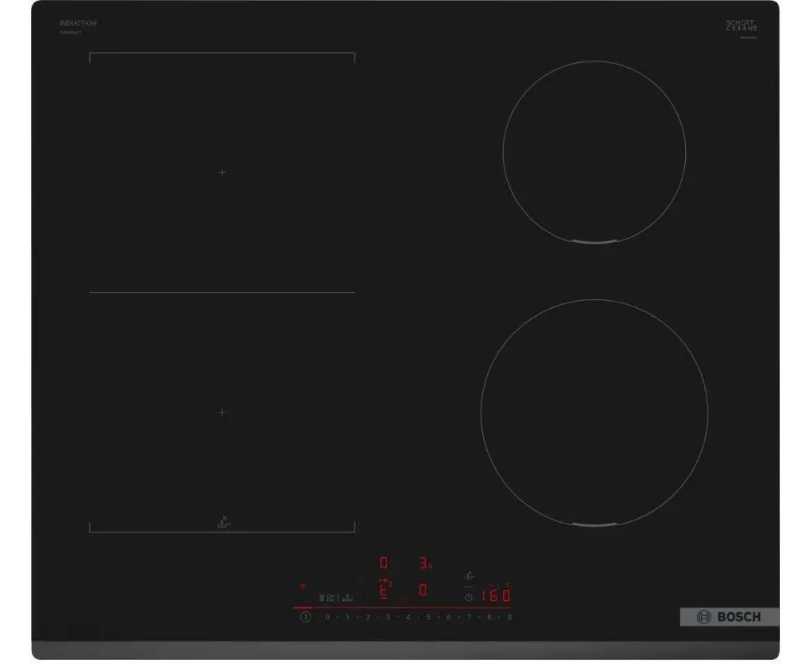The width and height of the screenshot is (812, 664).
Task: Click the BOSCH logo badge
Action: 729,617
